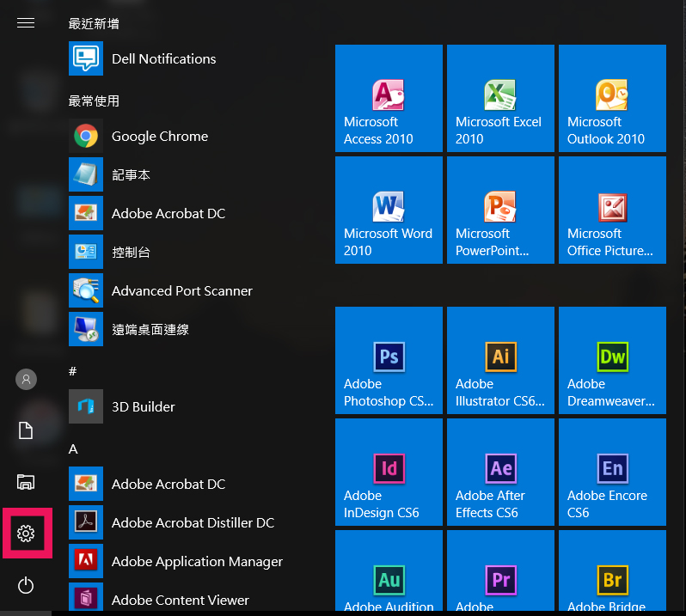Launch Adobe After Effects CS6 tile
This screenshot has width=686, height=616.
tap(500, 473)
